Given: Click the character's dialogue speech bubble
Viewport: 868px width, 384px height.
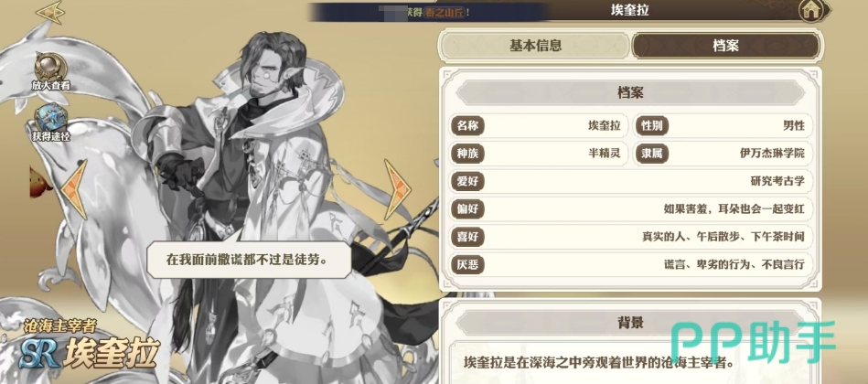Looking at the screenshot, I should click(x=249, y=260).
